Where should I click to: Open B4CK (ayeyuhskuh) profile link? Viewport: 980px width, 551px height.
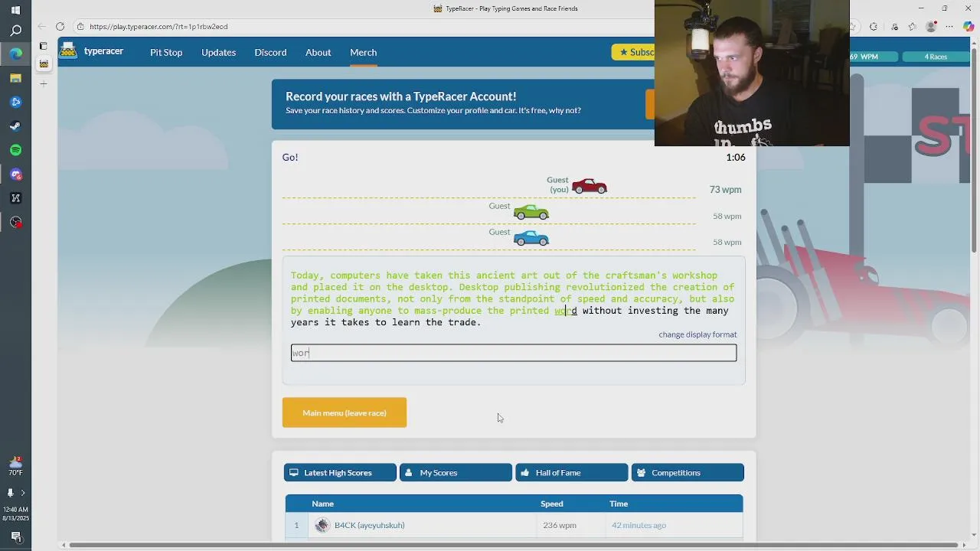coord(369,525)
